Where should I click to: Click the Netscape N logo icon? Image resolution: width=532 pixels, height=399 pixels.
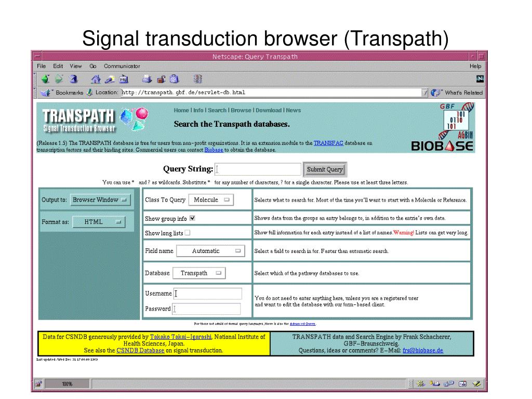pyautogui.click(x=480, y=79)
